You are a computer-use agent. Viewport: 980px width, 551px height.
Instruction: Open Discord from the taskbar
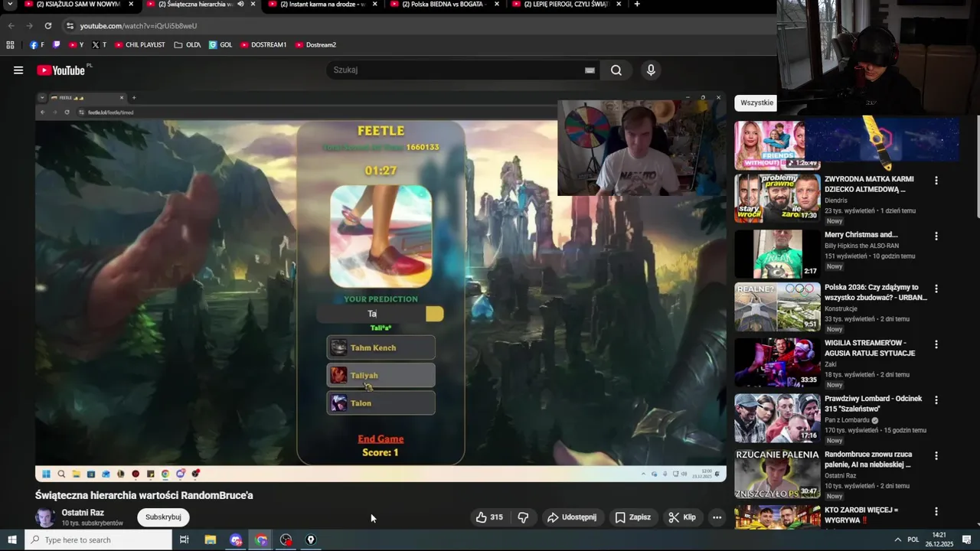236,540
